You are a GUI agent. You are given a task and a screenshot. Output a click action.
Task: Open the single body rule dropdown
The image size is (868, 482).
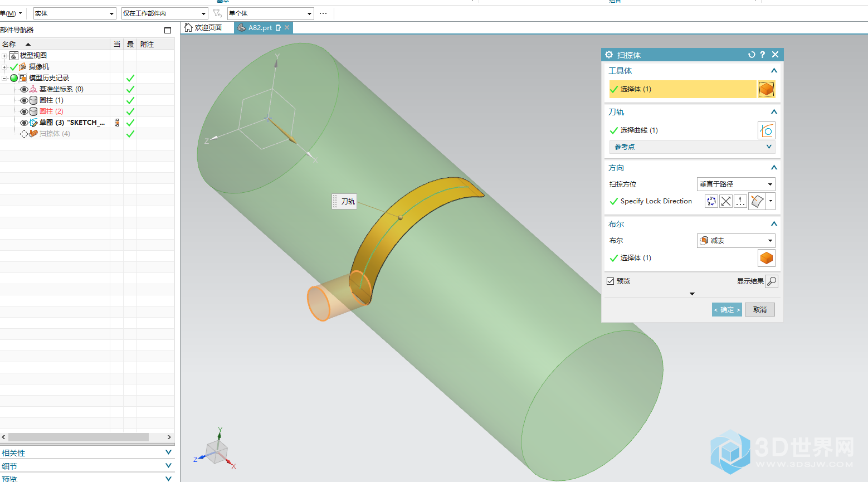point(270,13)
